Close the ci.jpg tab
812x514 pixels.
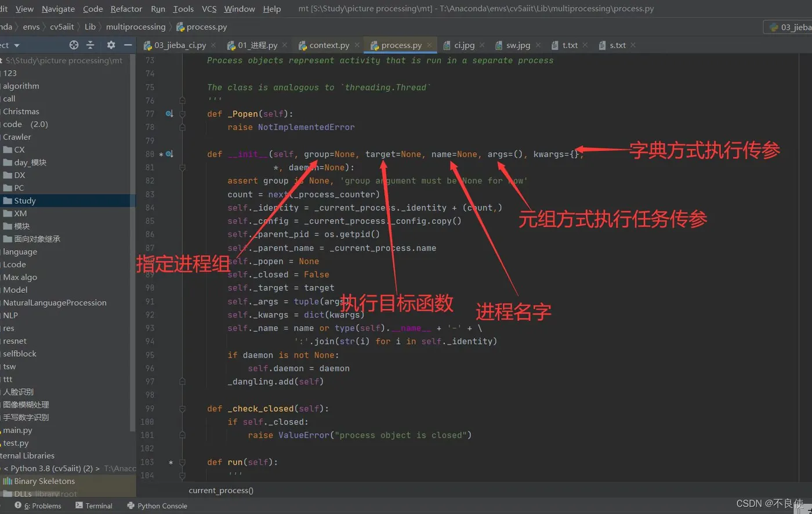(x=482, y=45)
